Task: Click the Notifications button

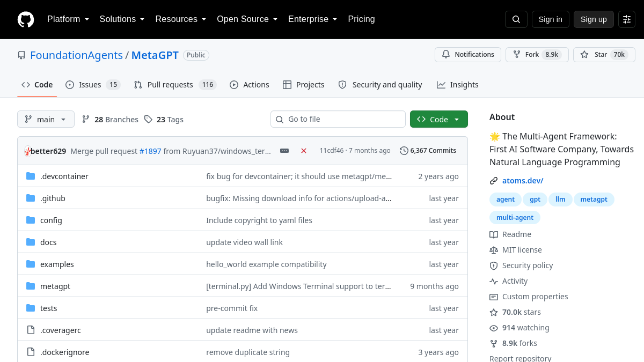Action: [x=468, y=55]
